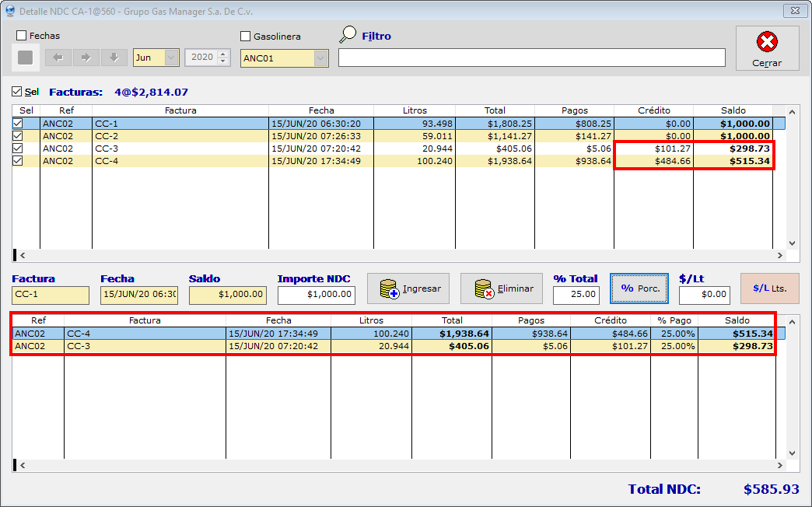This screenshot has height=507, width=812.
Task: Click the left arrow navigation button
Action: point(58,58)
